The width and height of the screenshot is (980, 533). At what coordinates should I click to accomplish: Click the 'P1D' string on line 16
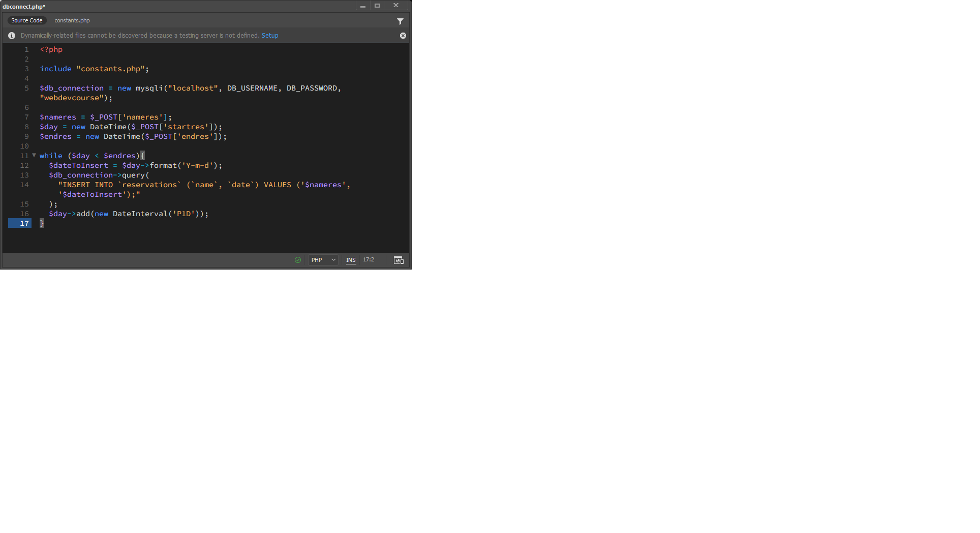(183, 214)
